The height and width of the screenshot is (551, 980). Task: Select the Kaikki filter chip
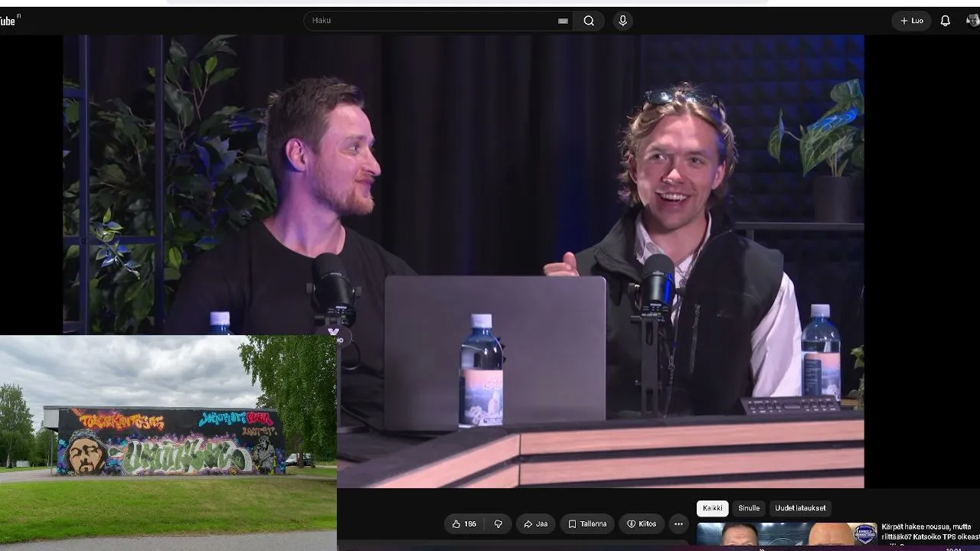pyautogui.click(x=713, y=508)
